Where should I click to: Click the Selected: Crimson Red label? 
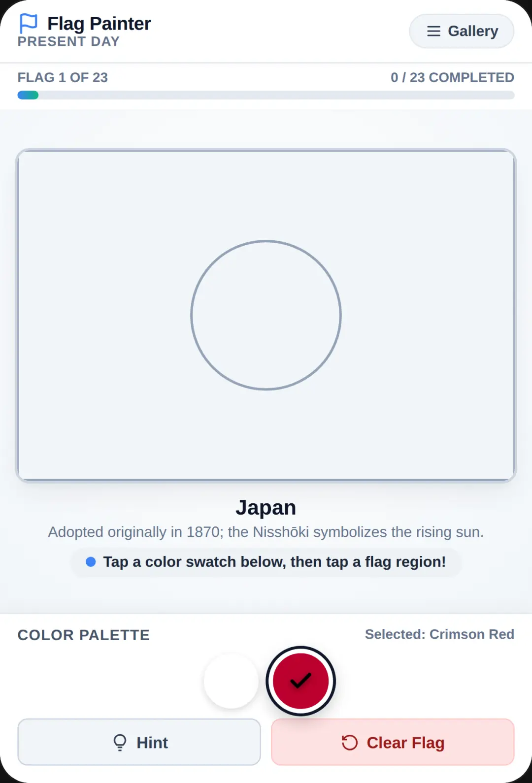pos(439,634)
